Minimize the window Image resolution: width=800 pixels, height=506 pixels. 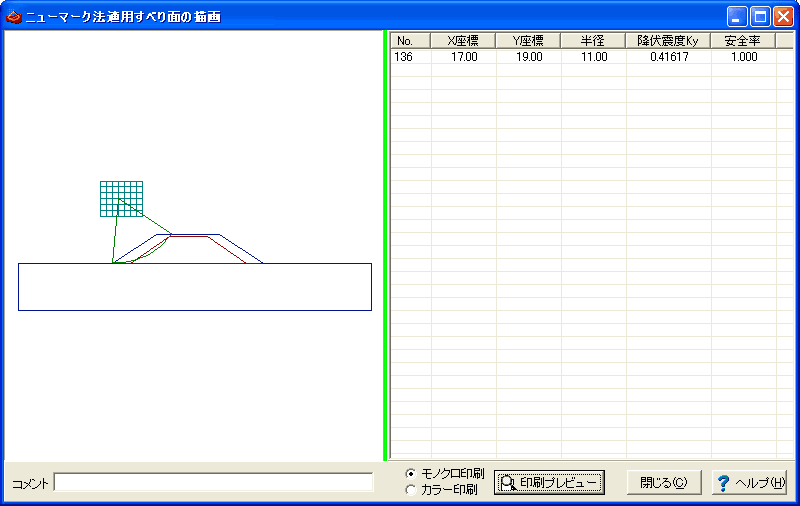tap(736, 17)
